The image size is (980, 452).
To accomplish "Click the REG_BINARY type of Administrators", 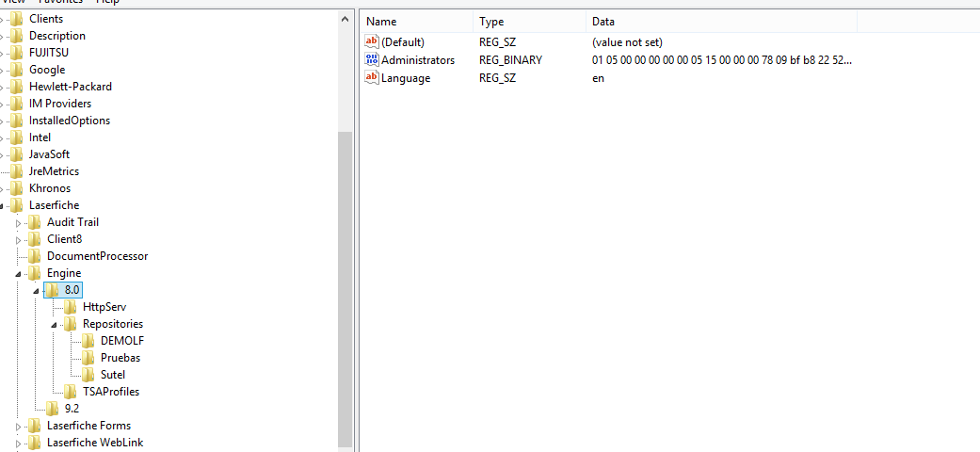I will 510,60.
